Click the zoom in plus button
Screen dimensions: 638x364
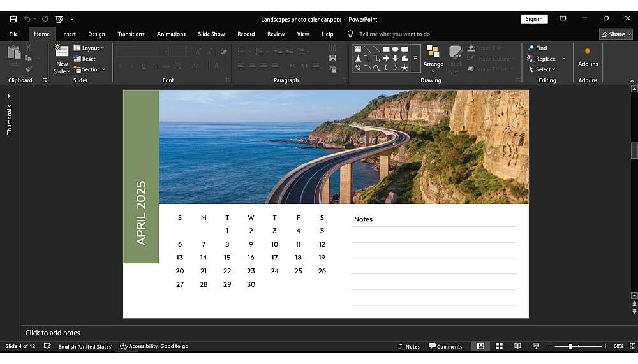click(606, 346)
